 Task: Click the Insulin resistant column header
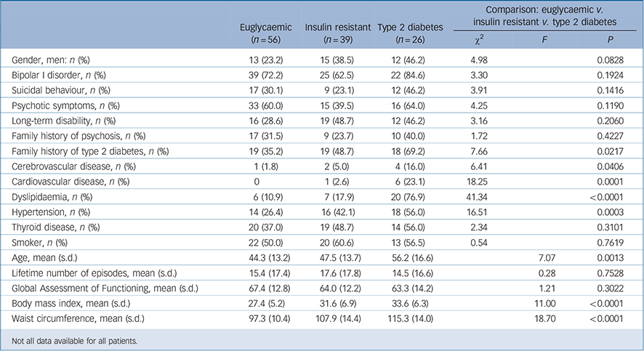(333, 28)
